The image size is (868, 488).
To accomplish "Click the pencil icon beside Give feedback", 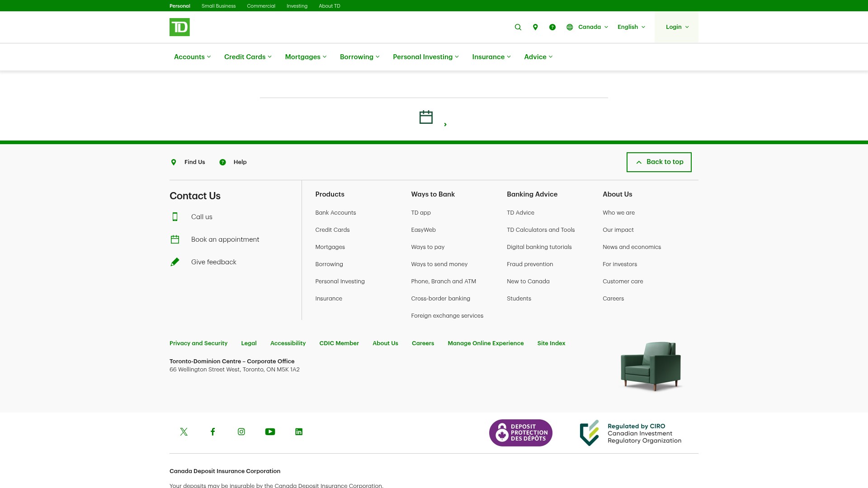I will click(175, 262).
